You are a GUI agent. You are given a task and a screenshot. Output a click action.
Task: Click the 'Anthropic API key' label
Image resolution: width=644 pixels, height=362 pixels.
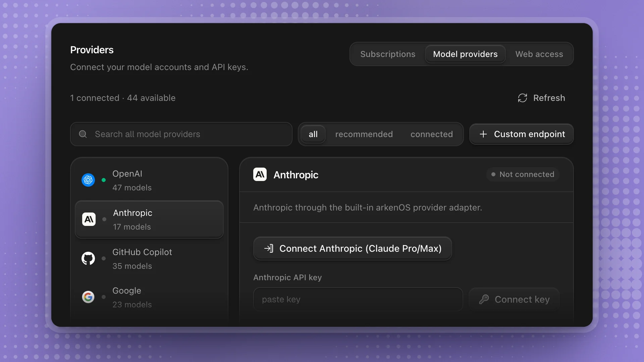pos(287,278)
